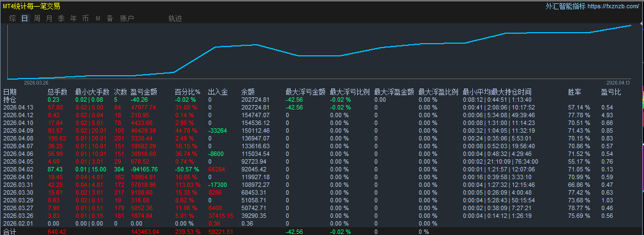The height and width of the screenshot is (235, 644).
Task: Select the 日 daily statistics tab
Action: [25, 18]
